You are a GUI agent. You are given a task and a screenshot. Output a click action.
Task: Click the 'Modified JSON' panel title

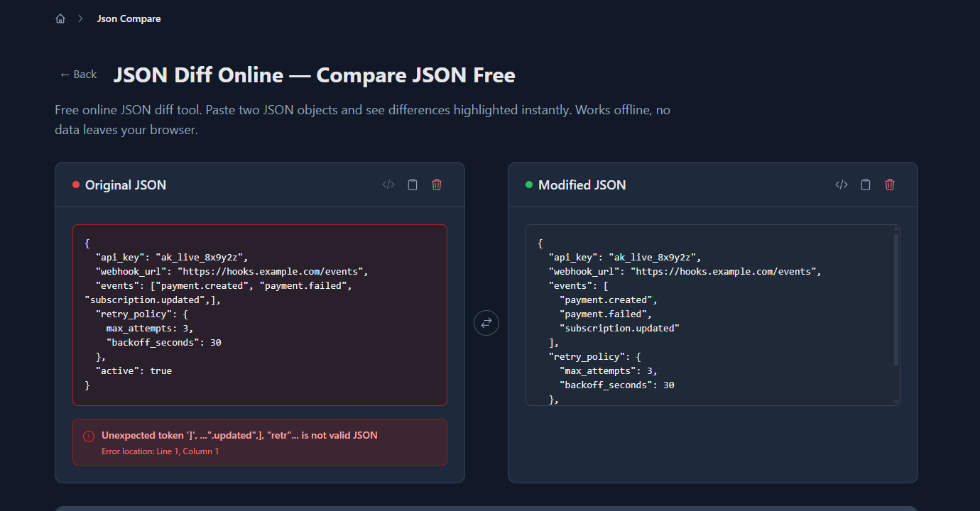[x=582, y=185]
